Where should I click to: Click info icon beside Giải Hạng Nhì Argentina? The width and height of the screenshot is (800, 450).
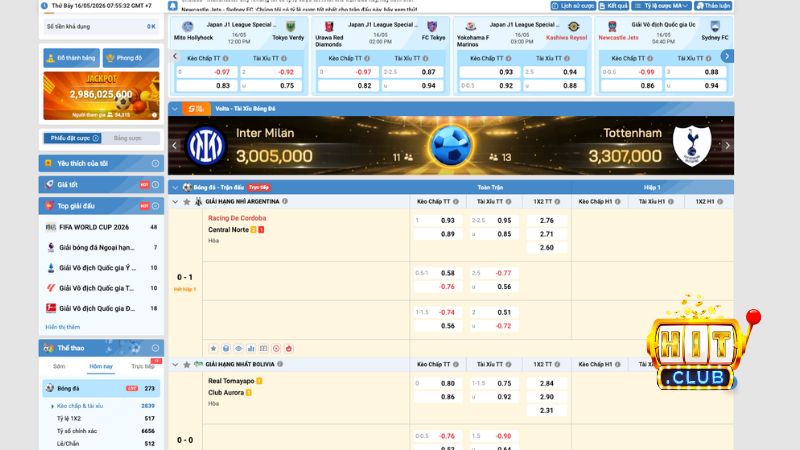(285, 201)
